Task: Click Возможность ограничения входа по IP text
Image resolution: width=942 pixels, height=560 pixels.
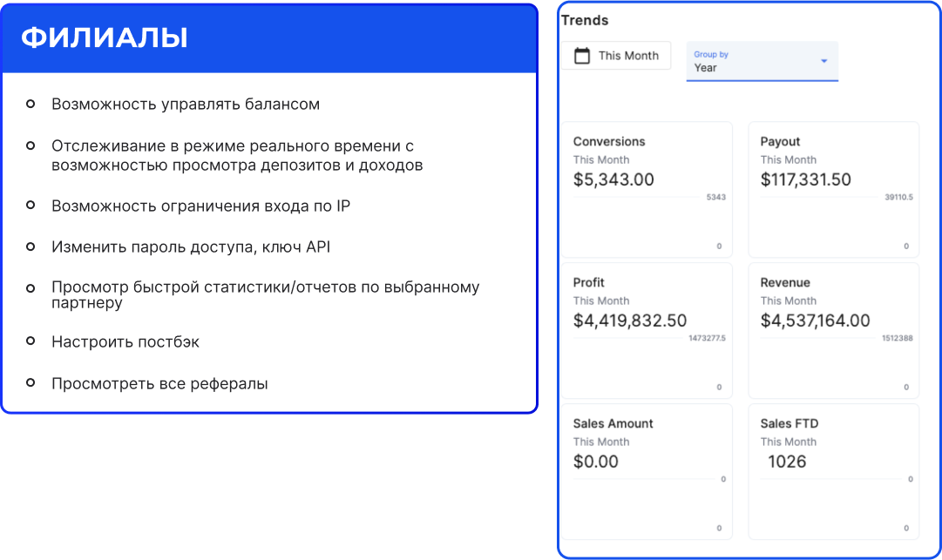Action: tap(200, 206)
